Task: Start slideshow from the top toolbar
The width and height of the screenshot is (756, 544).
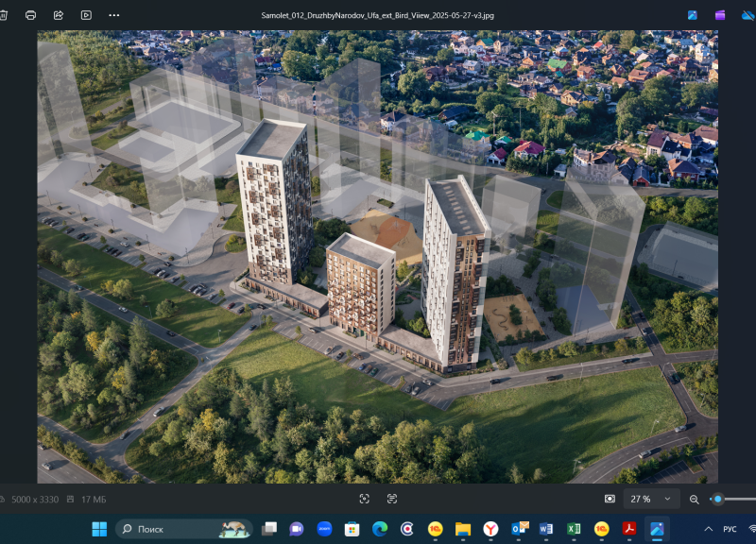Action: 86,15
